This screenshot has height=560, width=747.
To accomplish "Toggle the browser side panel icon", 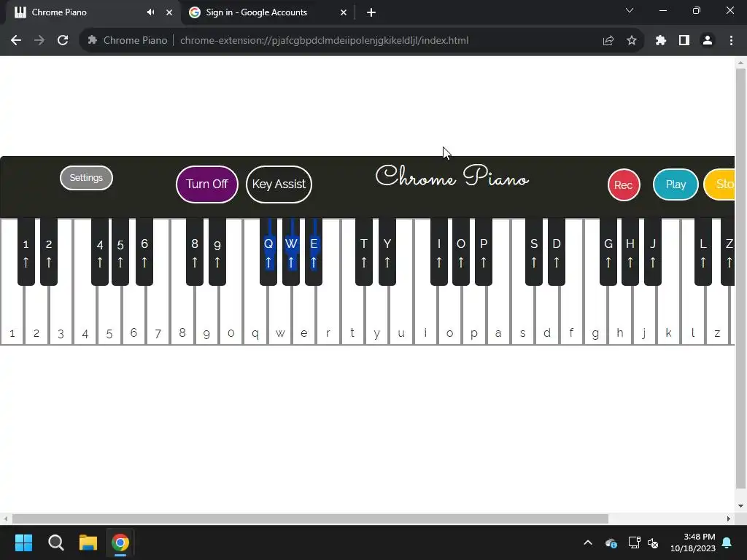I will (684, 41).
